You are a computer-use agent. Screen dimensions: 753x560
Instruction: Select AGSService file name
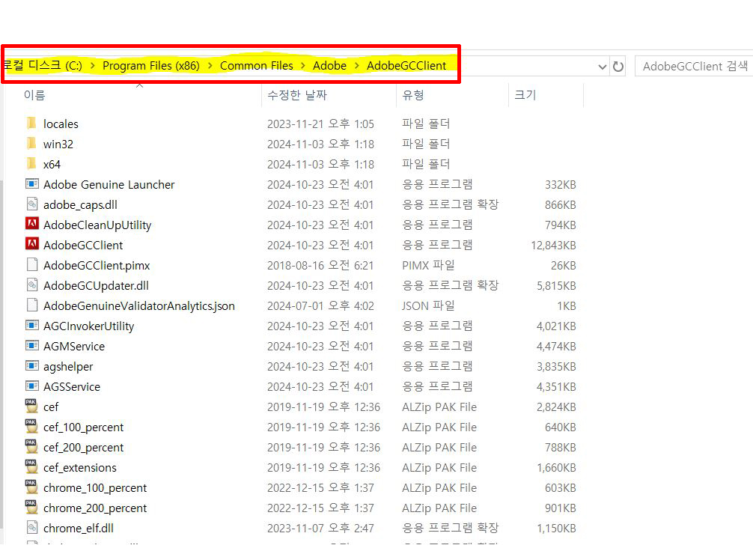[72, 386]
